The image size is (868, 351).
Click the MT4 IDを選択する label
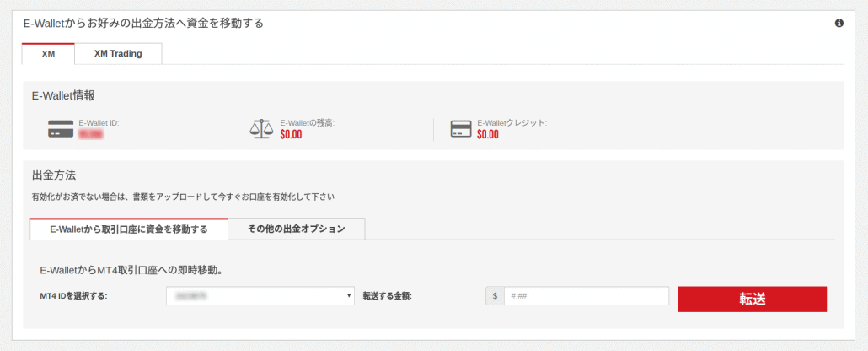click(73, 296)
